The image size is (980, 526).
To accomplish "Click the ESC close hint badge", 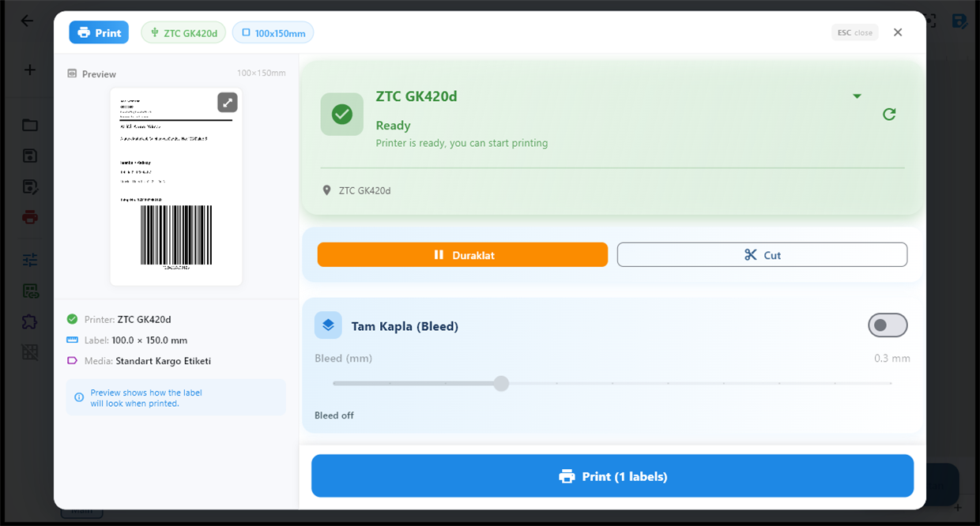I will coord(855,32).
